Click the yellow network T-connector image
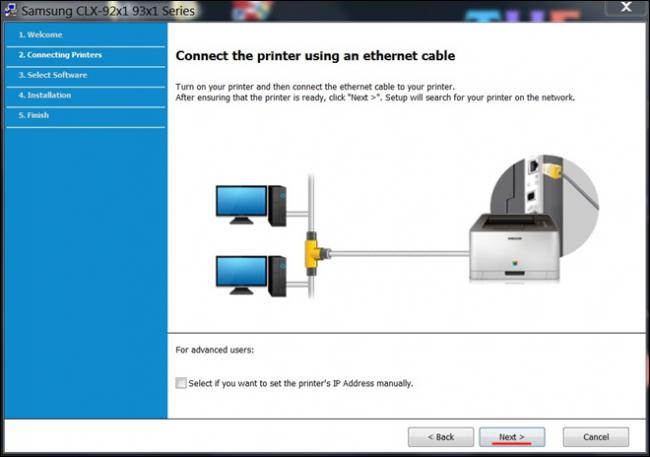 [317, 253]
